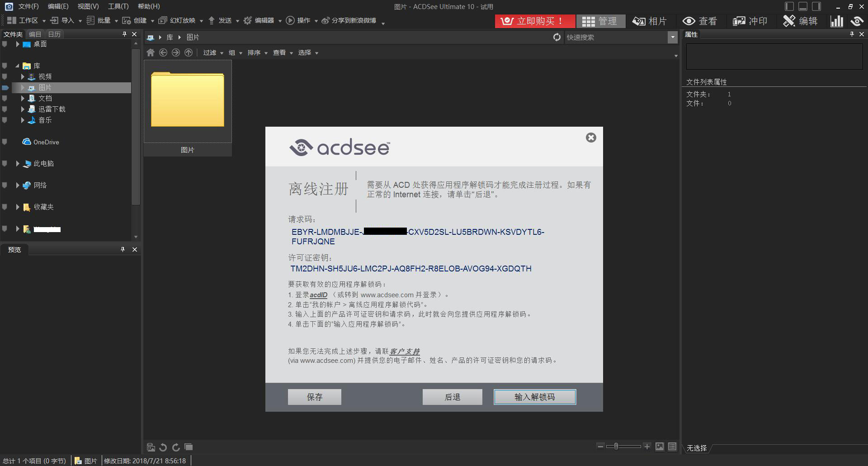This screenshot has height=466, width=868.
Task: Expand the 此电脑 tree node
Action: (18, 163)
